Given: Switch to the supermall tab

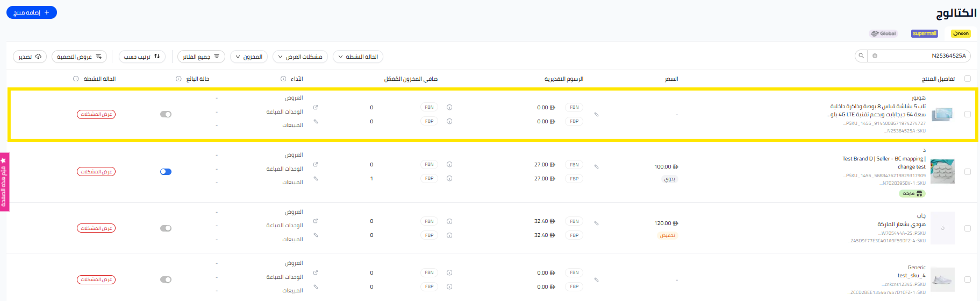Looking at the screenshot, I should 924,33.
